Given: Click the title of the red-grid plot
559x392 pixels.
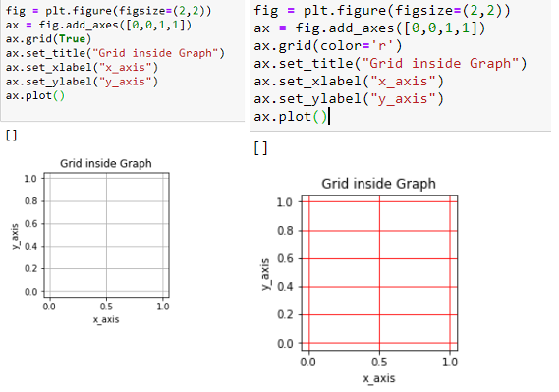Looking at the screenshot, I should 378,184.
